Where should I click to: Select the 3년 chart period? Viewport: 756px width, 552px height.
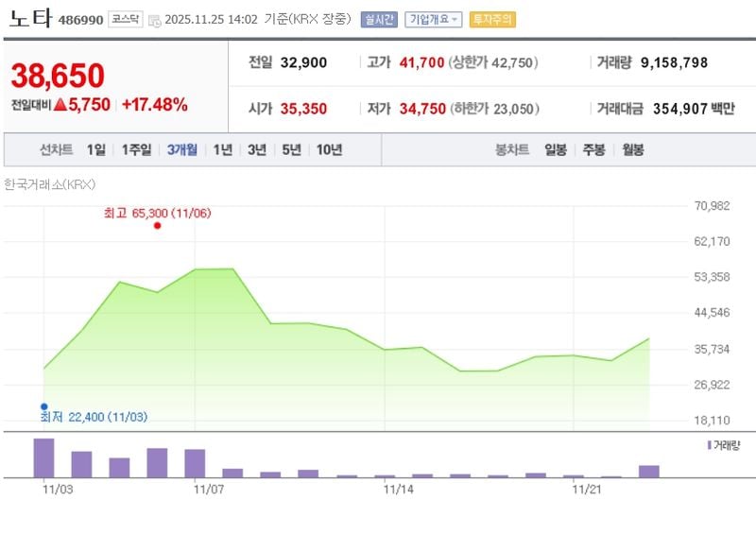pyautogui.click(x=257, y=149)
